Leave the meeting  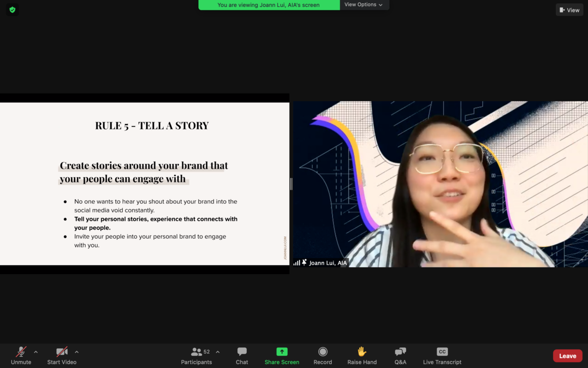[567, 356]
